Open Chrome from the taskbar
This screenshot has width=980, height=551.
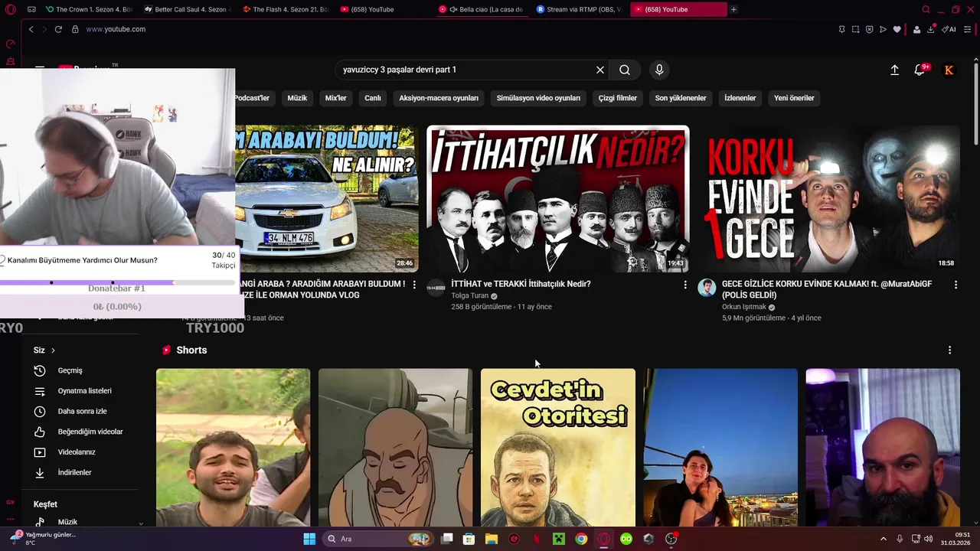(x=581, y=539)
